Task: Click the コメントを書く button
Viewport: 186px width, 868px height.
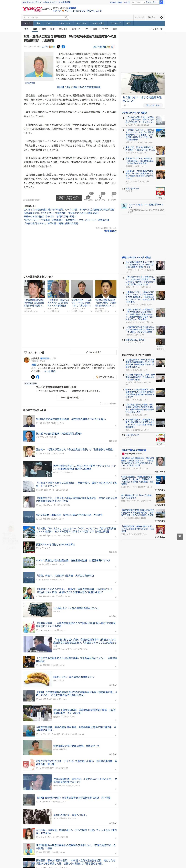Action: [x=93, y=352]
